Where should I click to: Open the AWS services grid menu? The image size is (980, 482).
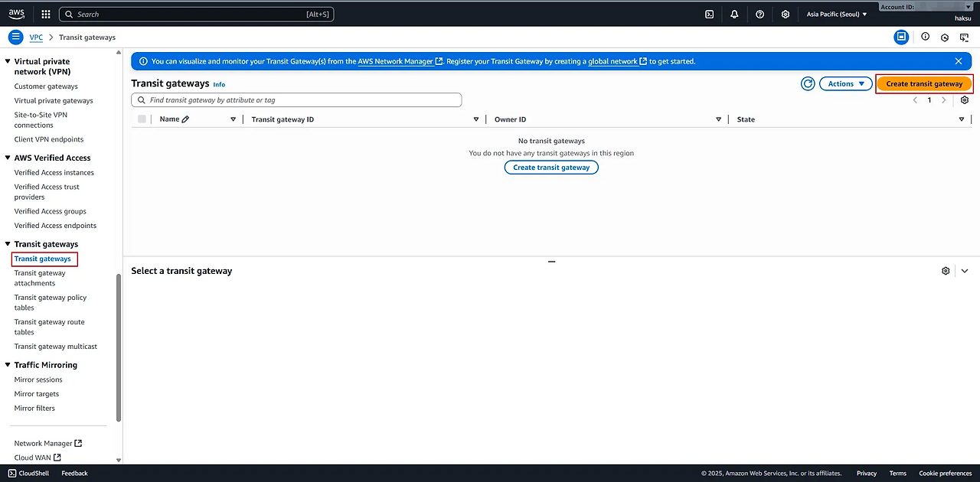point(46,14)
